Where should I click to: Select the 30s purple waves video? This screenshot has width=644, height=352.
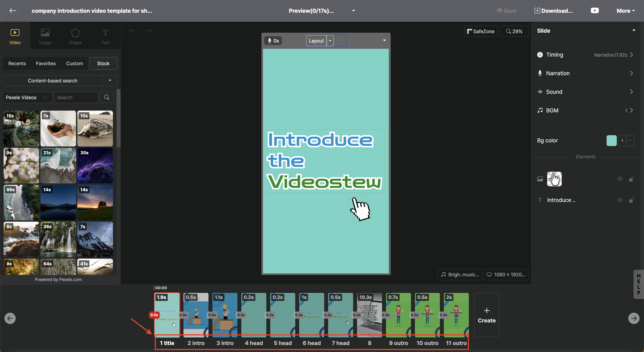click(95, 165)
